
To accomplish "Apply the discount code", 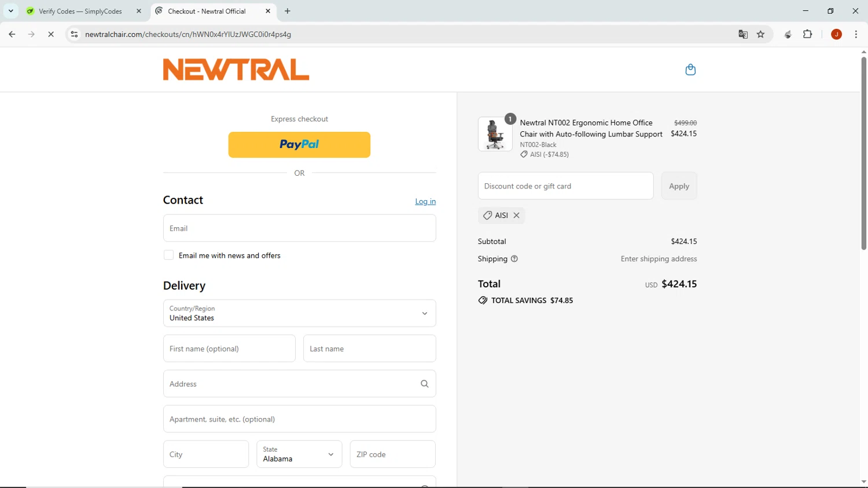I will (679, 186).
